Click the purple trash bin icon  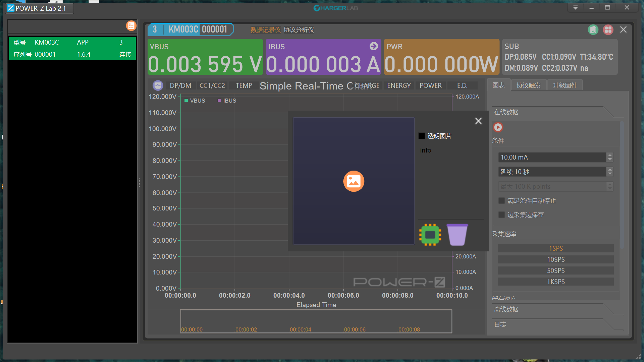click(457, 235)
